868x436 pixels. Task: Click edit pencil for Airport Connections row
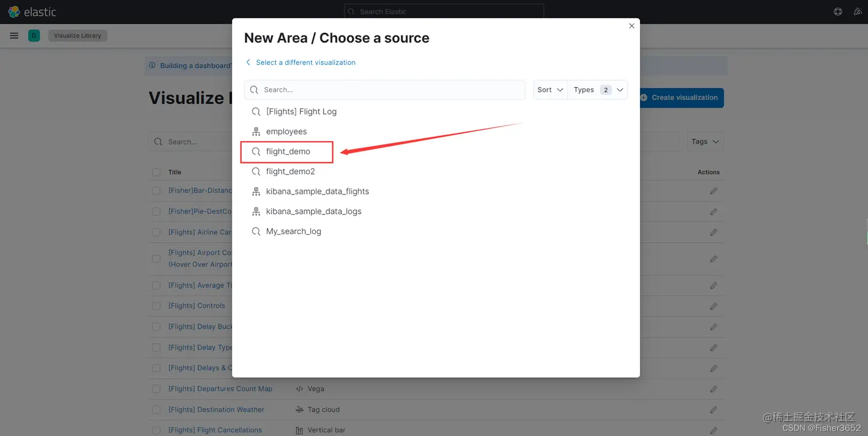click(714, 259)
